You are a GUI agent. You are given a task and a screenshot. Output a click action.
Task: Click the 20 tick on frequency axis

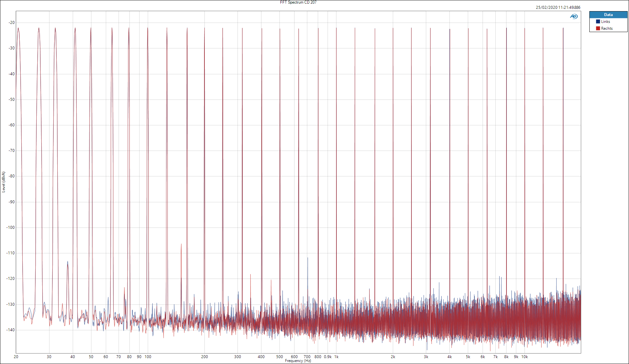(x=16, y=357)
